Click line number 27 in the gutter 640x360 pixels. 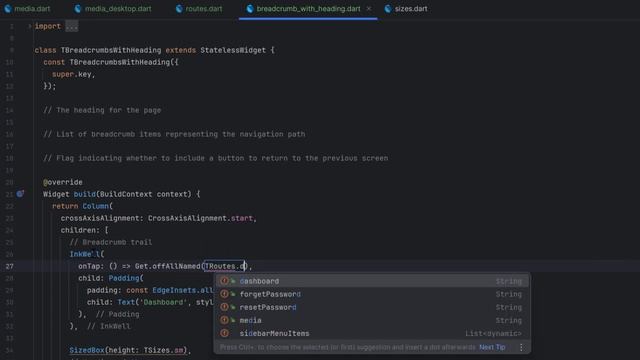click(9, 266)
